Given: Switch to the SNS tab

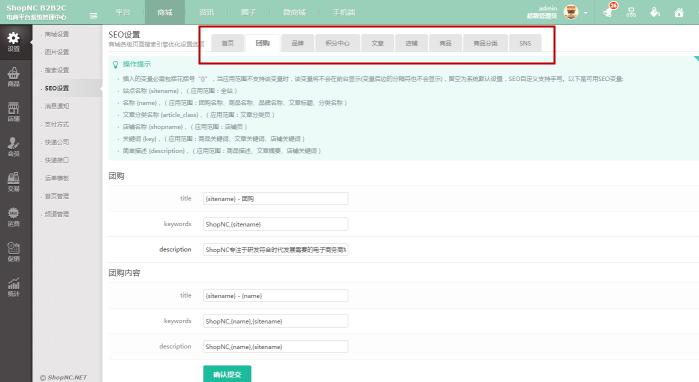Looking at the screenshot, I should (525, 43).
